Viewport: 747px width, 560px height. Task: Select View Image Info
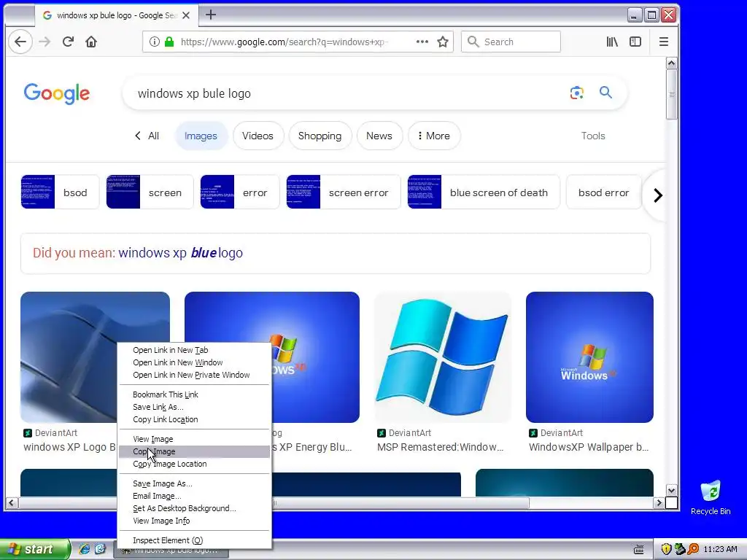pyautogui.click(x=194, y=521)
